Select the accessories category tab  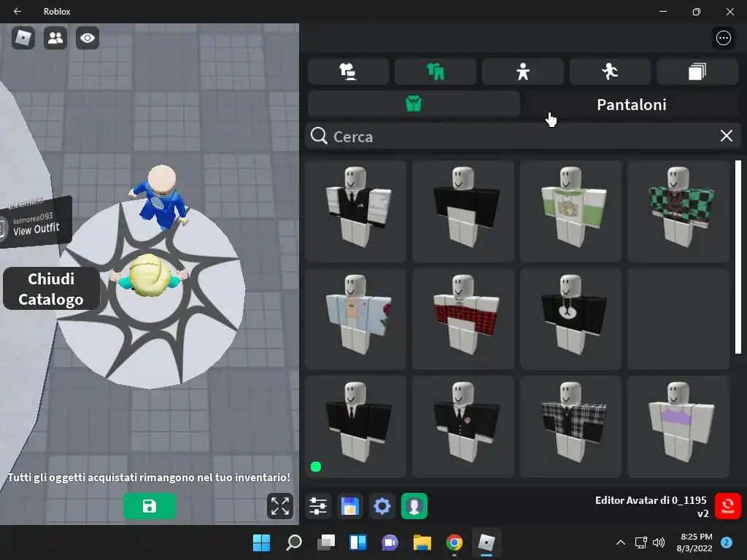348,72
